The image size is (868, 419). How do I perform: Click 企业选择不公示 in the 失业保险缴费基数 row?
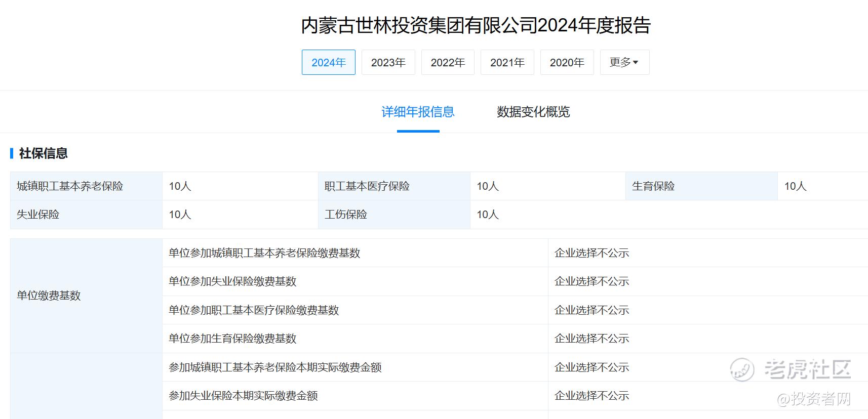pos(591,281)
